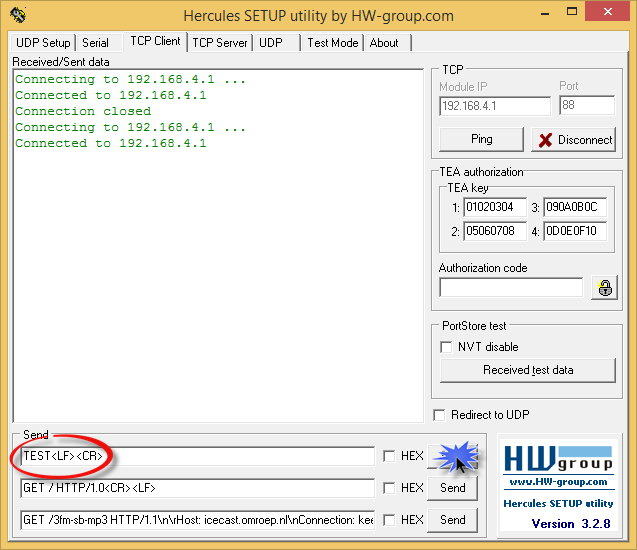The width and height of the screenshot is (637, 550).
Task: Enable HEX for the GET / HTTP/1.0 line
Action: point(389,488)
